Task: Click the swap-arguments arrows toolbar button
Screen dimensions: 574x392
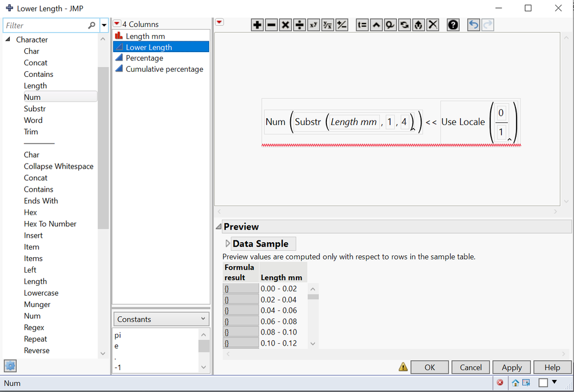Action: click(405, 25)
